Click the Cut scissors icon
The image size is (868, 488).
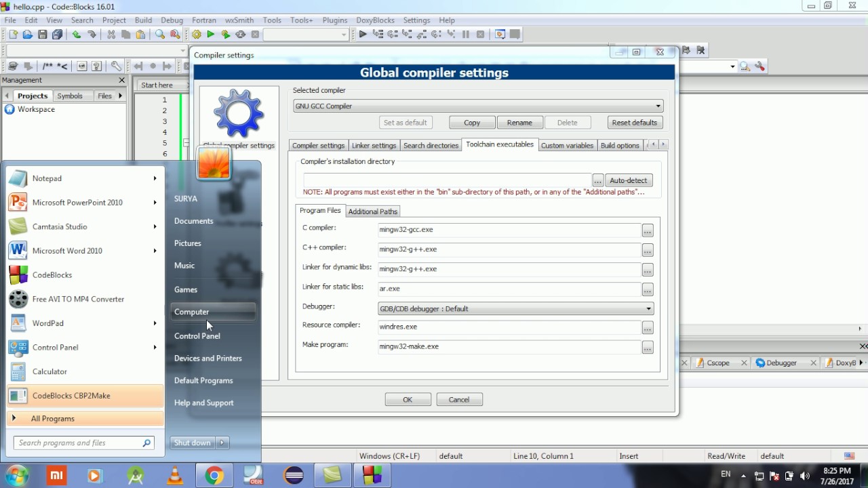tap(111, 35)
